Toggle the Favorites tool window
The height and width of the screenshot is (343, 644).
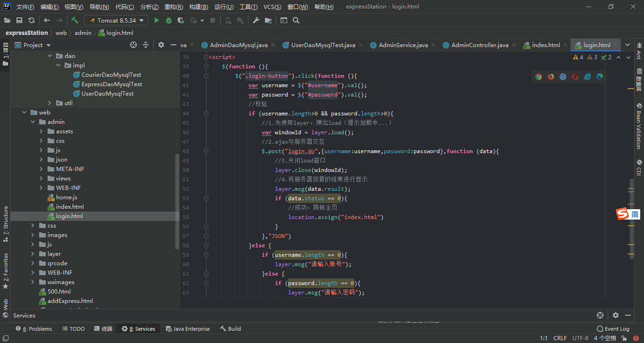pos(6,271)
